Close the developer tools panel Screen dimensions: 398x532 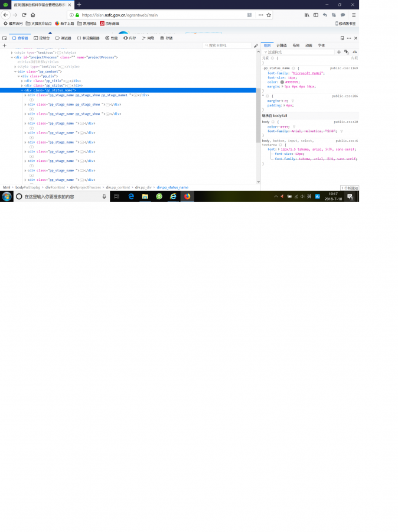[x=355, y=38]
